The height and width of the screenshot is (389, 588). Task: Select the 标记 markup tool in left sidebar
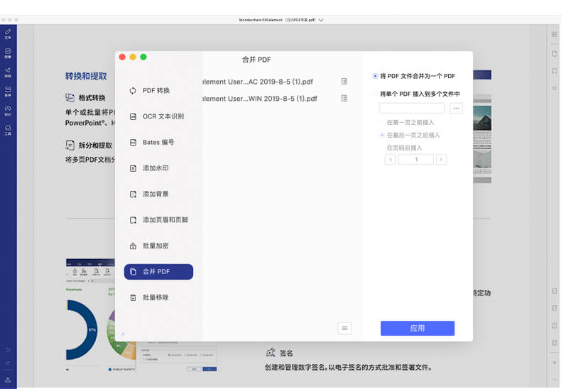[8, 111]
